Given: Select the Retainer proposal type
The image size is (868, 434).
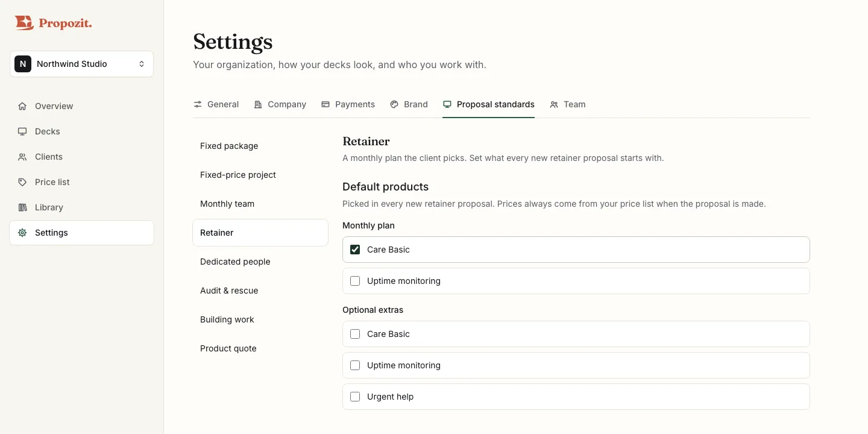Looking at the screenshot, I should [x=260, y=233].
